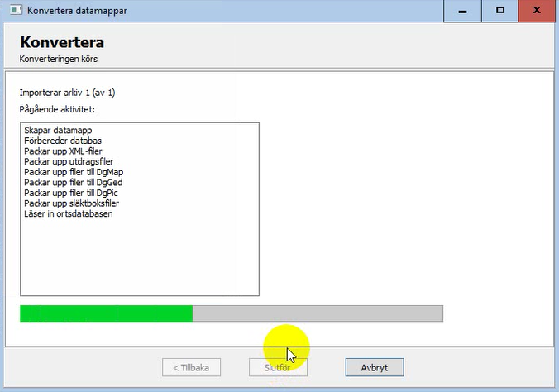
Task: Select 'Förbereder databas' entry
Action: point(63,141)
